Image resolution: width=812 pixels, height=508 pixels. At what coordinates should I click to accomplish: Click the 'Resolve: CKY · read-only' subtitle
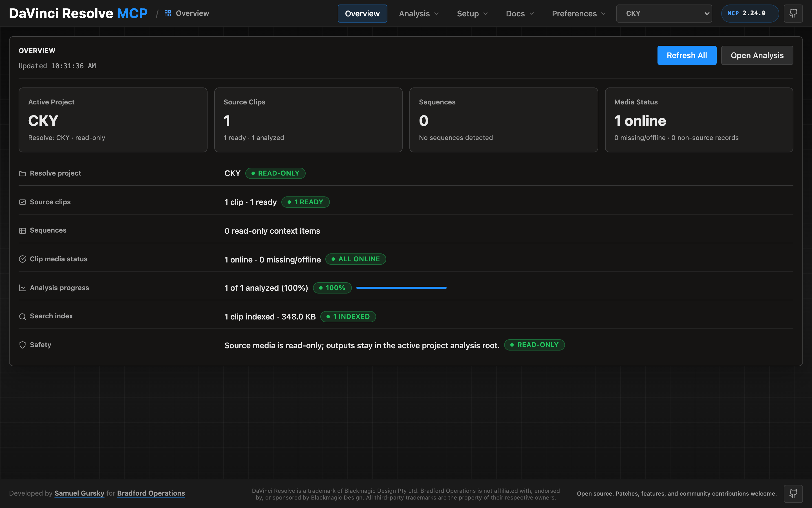pyautogui.click(x=67, y=138)
